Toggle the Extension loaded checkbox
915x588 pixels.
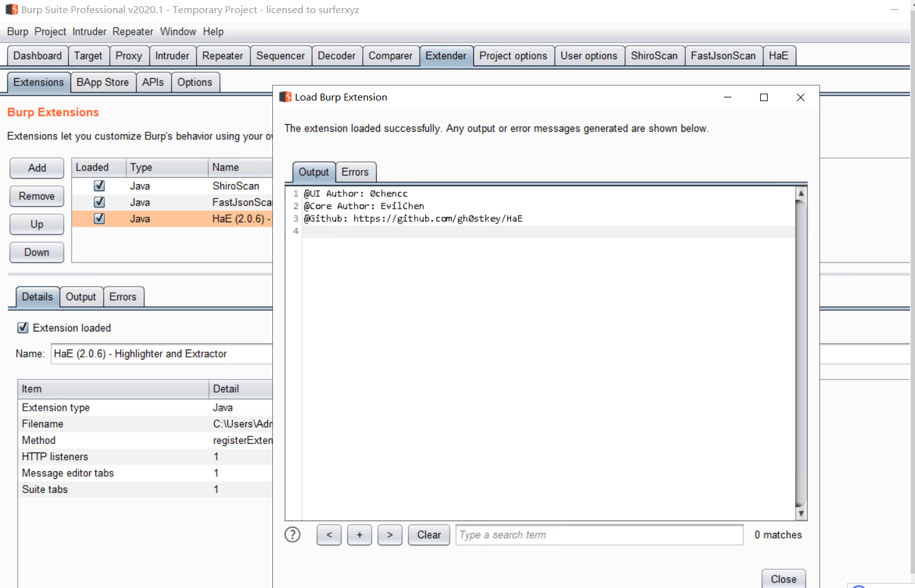pos(23,328)
